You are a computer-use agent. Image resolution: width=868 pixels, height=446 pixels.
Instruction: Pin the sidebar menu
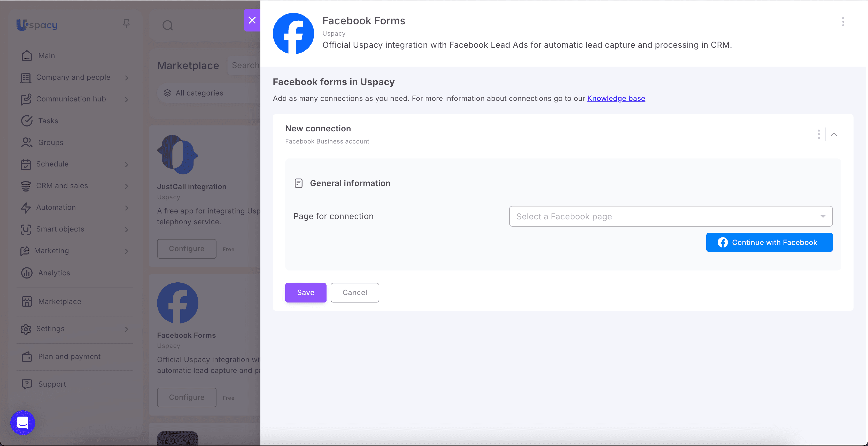tap(126, 23)
